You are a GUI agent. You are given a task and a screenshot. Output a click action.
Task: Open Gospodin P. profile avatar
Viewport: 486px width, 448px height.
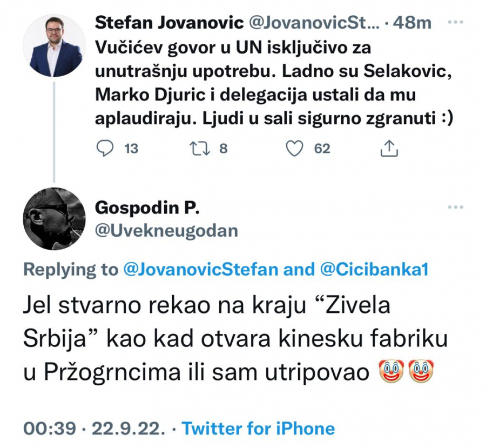[x=53, y=218]
